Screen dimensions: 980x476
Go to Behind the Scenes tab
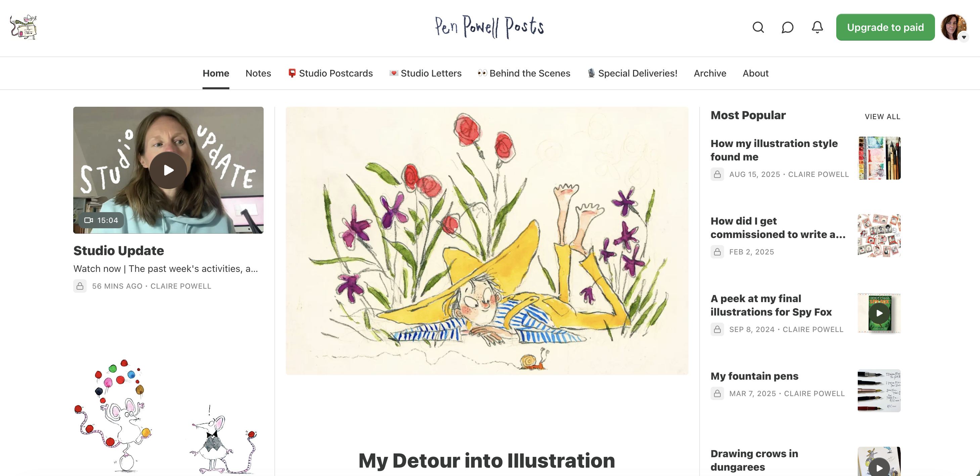click(524, 74)
